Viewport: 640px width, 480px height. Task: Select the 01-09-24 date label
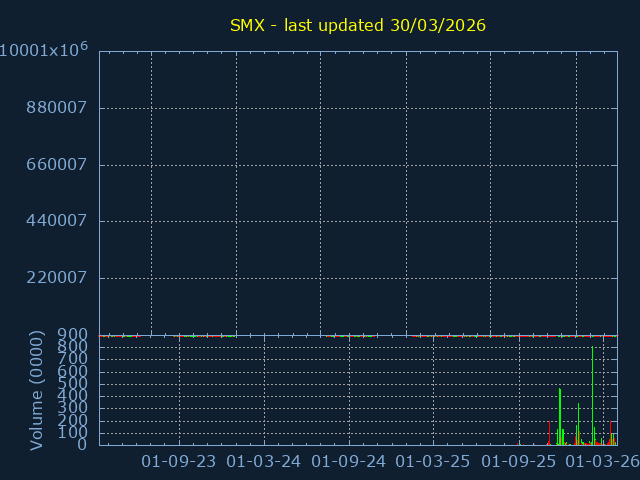tap(349, 461)
